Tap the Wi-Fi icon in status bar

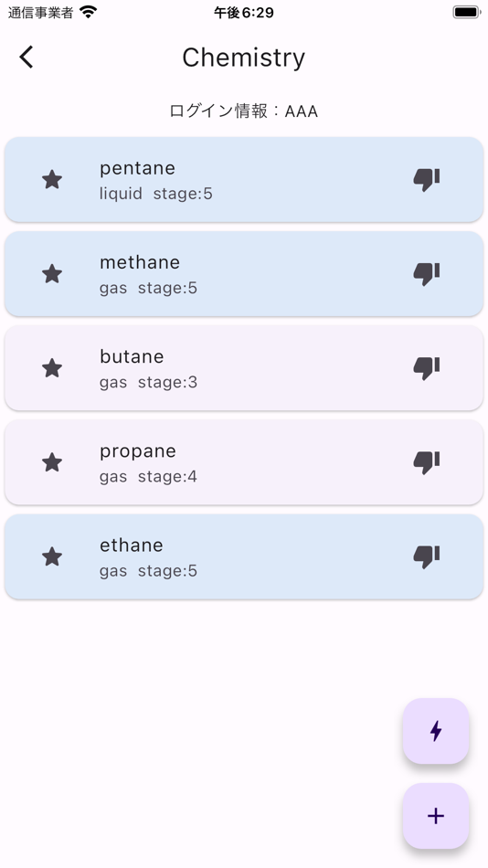coord(88,12)
